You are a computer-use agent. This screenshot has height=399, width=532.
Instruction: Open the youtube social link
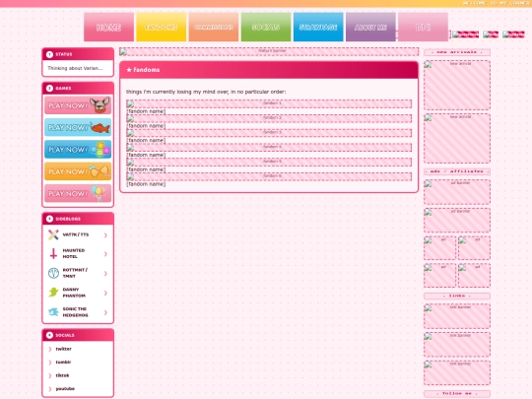(65, 388)
